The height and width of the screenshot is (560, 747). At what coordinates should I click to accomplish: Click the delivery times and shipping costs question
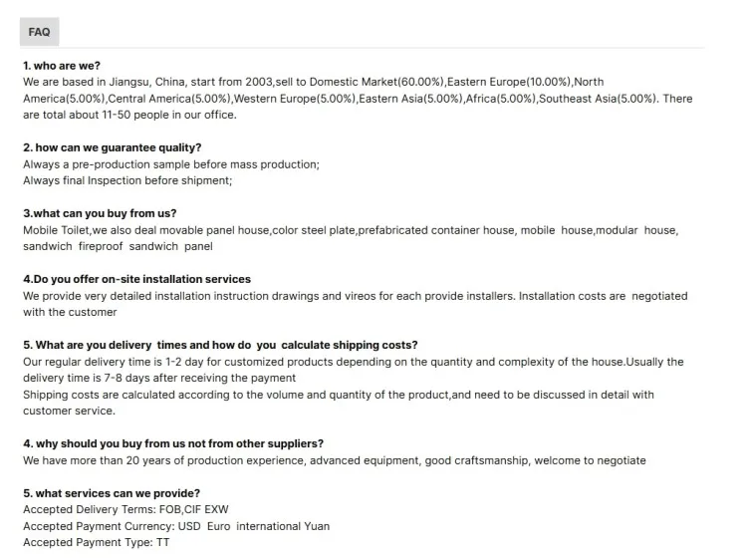(x=220, y=345)
